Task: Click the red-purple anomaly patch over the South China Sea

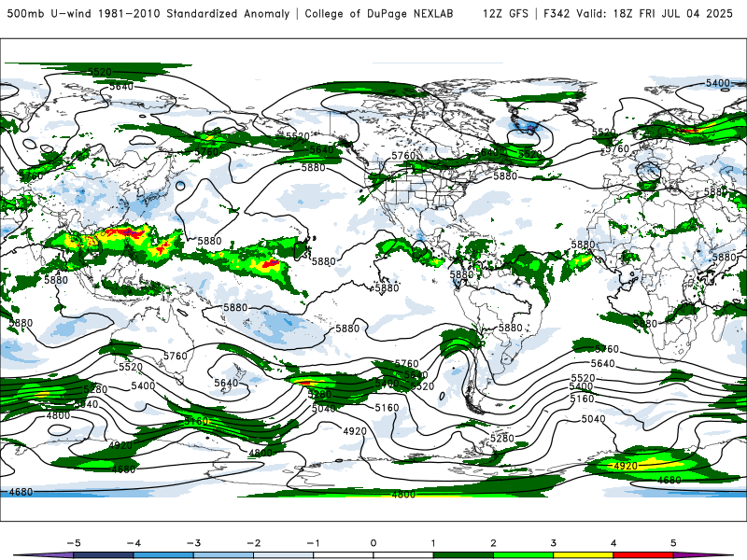Action: (x=125, y=232)
